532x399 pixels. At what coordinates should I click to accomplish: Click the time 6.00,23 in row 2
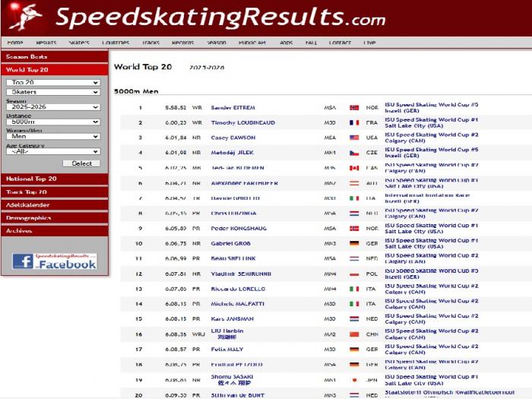coord(176,122)
